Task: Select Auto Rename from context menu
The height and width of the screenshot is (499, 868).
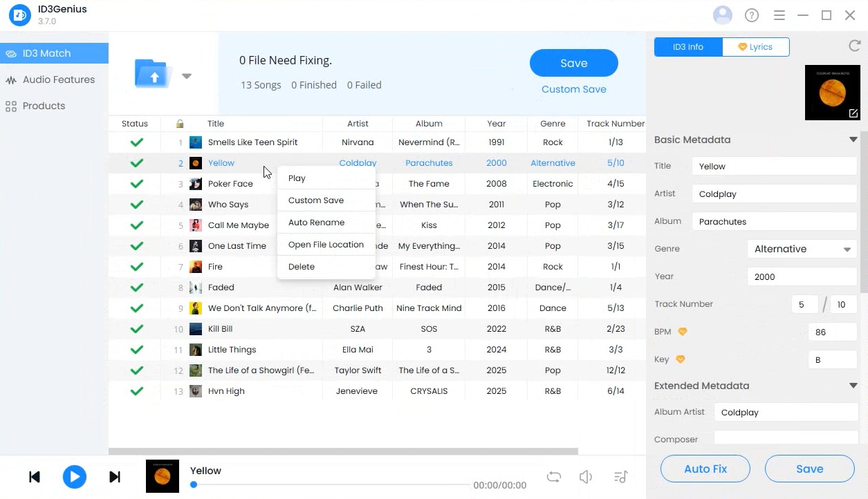Action: (316, 223)
